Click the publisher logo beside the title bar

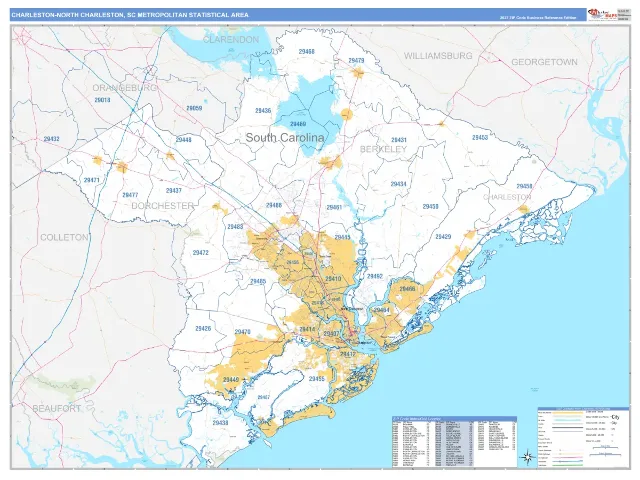(x=602, y=15)
